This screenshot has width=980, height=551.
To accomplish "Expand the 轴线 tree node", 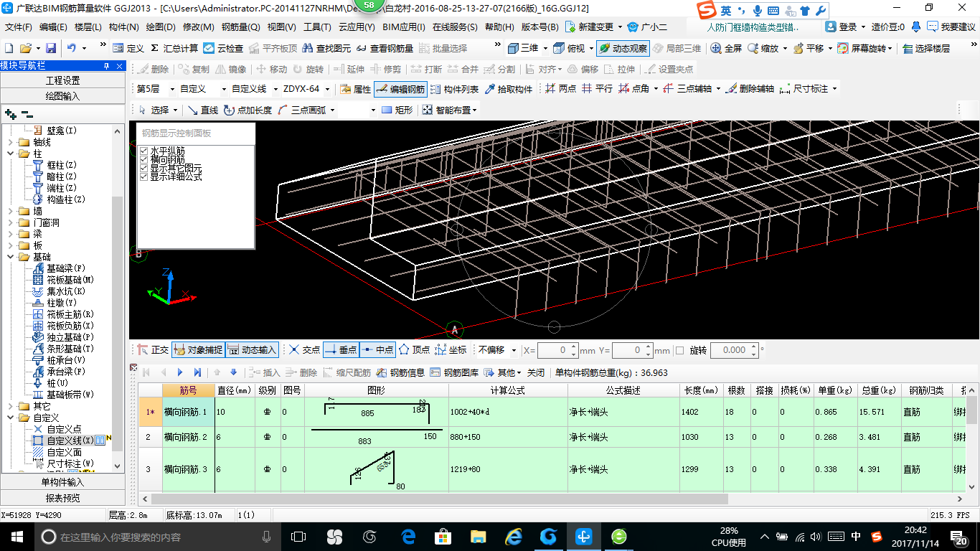I will [9, 142].
